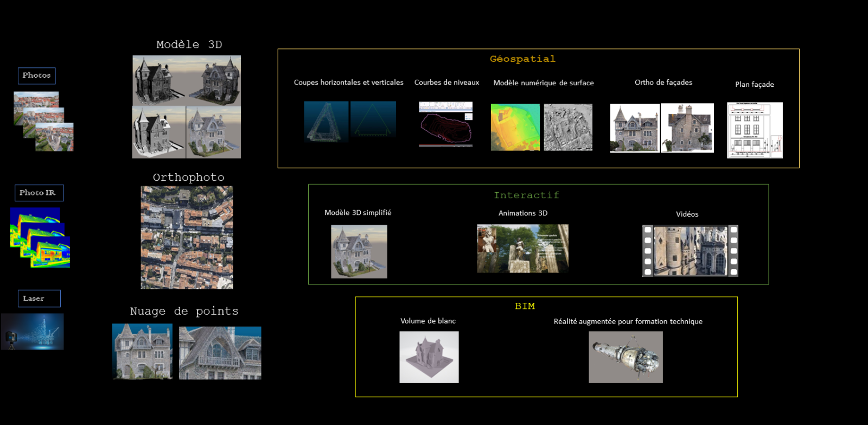
Task: Open the Orthophoto aerial city image
Action: coord(187,237)
